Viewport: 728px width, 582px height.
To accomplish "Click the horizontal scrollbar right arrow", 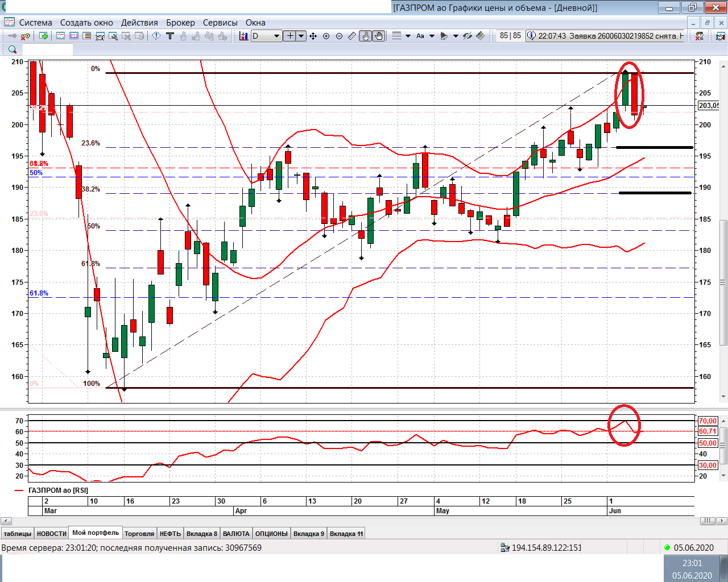I will [723, 521].
